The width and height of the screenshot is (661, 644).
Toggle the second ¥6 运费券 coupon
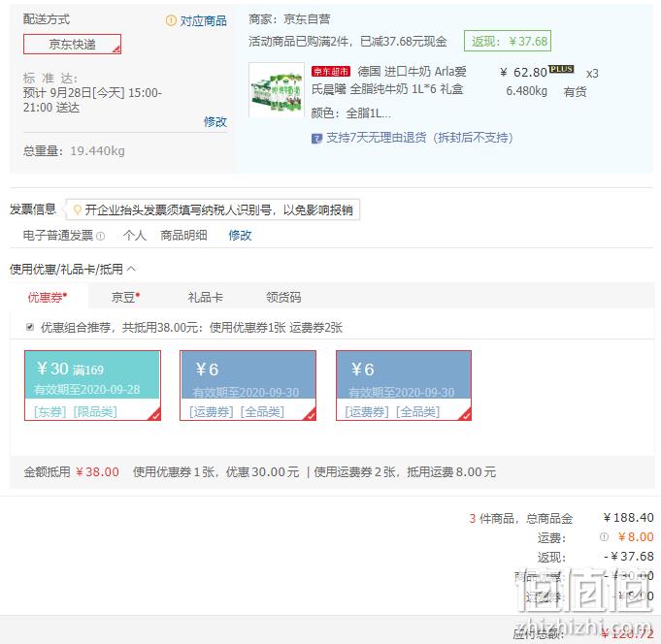(x=404, y=385)
